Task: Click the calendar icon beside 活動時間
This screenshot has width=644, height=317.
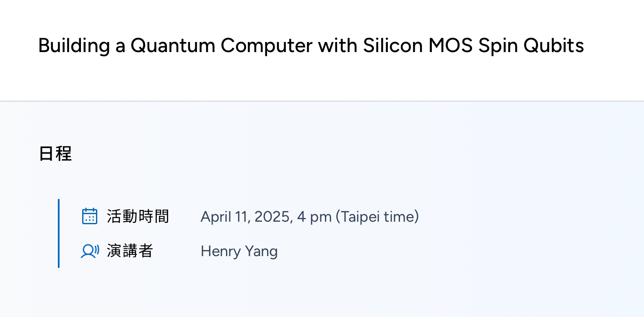Action: tap(89, 216)
